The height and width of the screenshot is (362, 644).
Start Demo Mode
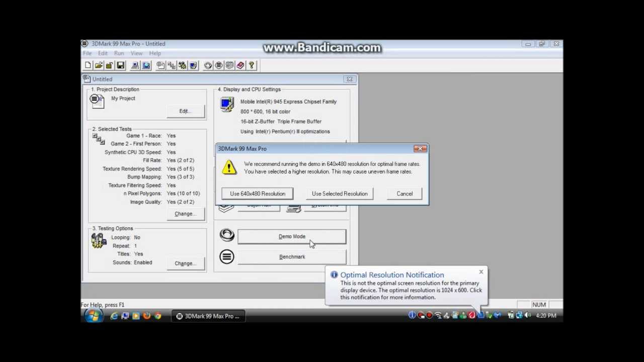(x=292, y=236)
